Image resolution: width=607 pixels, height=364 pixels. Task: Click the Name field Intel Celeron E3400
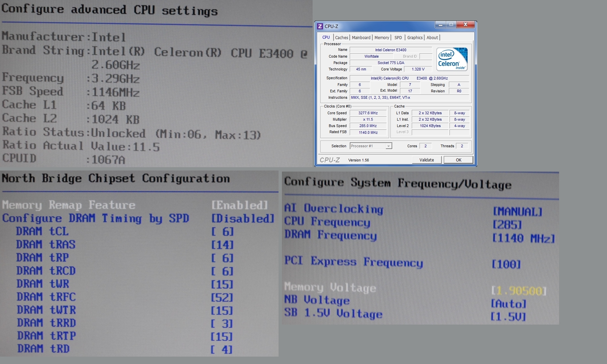coord(391,50)
